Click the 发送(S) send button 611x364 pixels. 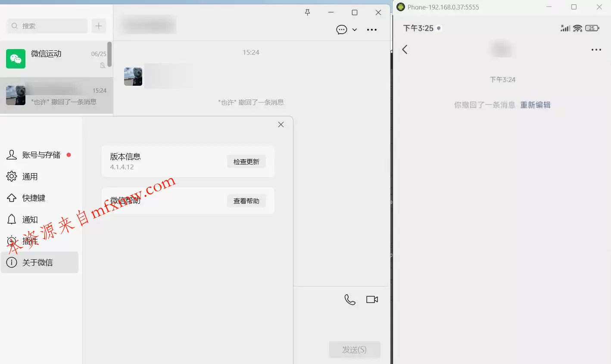[355, 350]
